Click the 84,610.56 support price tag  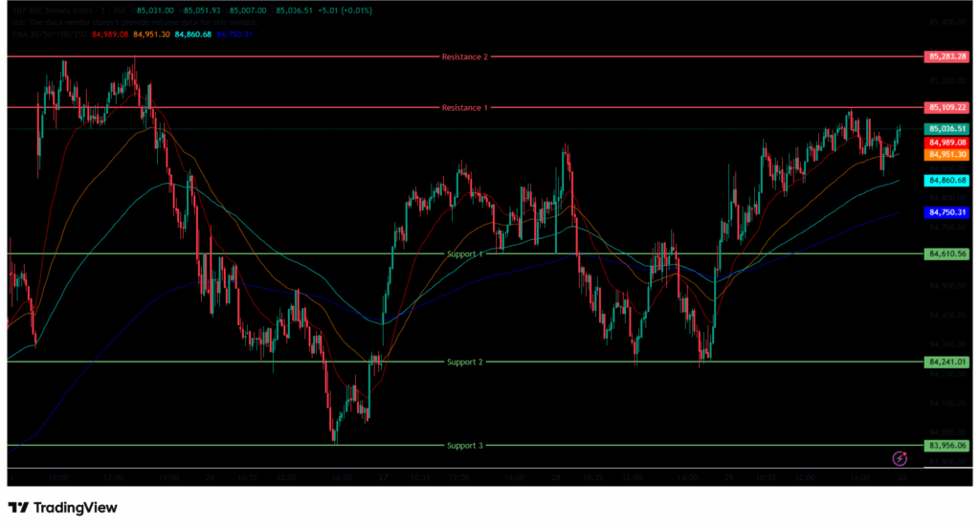click(947, 254)
